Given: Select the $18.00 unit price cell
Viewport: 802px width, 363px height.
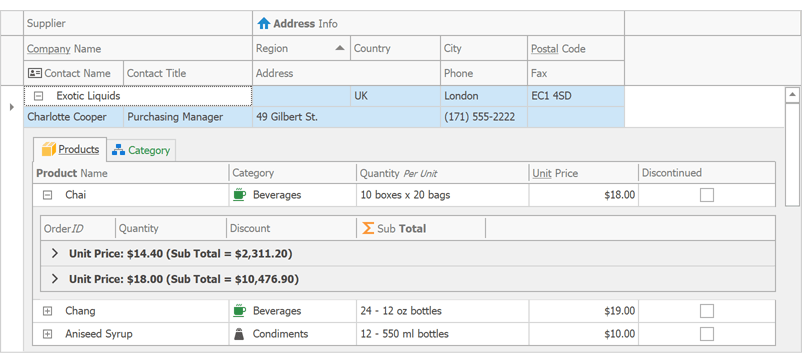Looking at the screenshot, I should (x=584, y=195).
